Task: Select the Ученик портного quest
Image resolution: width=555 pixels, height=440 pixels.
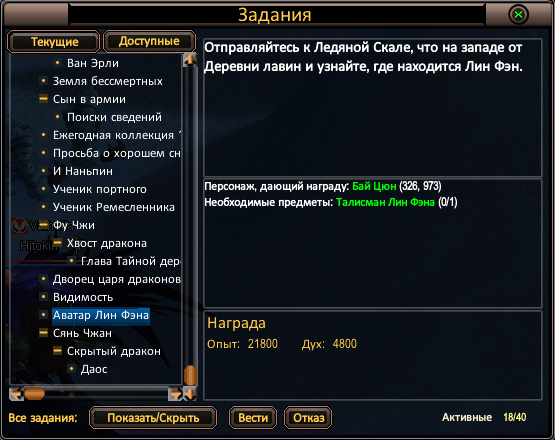Action: pos(100,189)
